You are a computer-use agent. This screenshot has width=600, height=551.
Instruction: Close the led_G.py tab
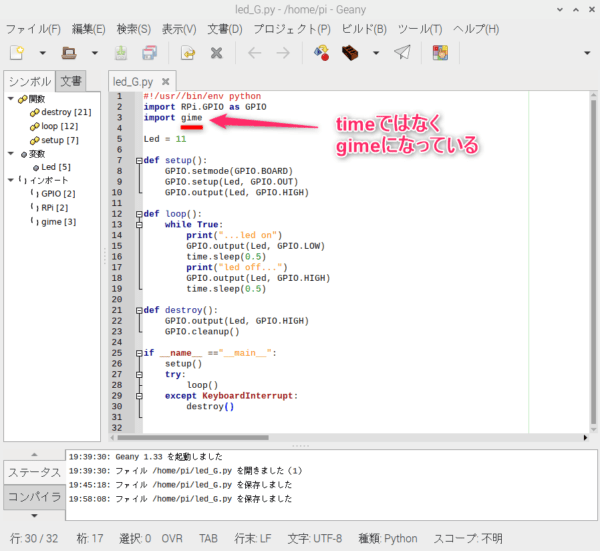coord(165,81)
